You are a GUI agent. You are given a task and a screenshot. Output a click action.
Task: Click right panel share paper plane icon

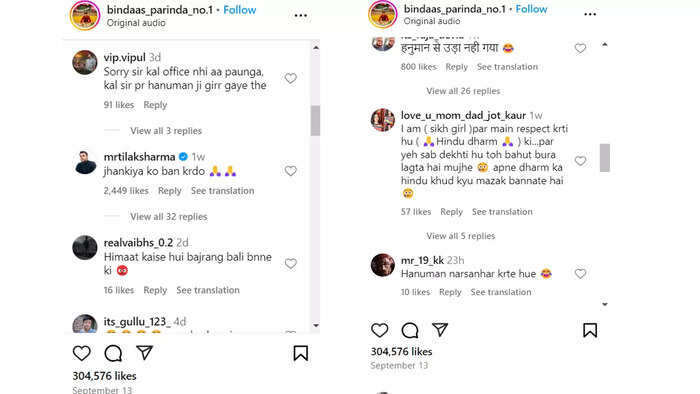(x=440, y=330)
